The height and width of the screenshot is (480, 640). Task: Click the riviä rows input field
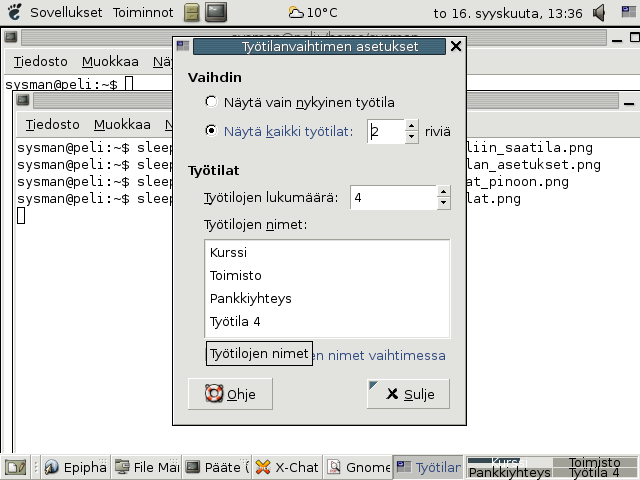tap(386, 131)
